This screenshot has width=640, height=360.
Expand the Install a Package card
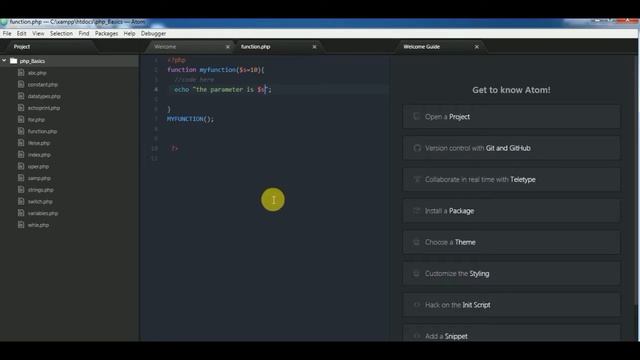pyautogui.click(x=511, y=211)
